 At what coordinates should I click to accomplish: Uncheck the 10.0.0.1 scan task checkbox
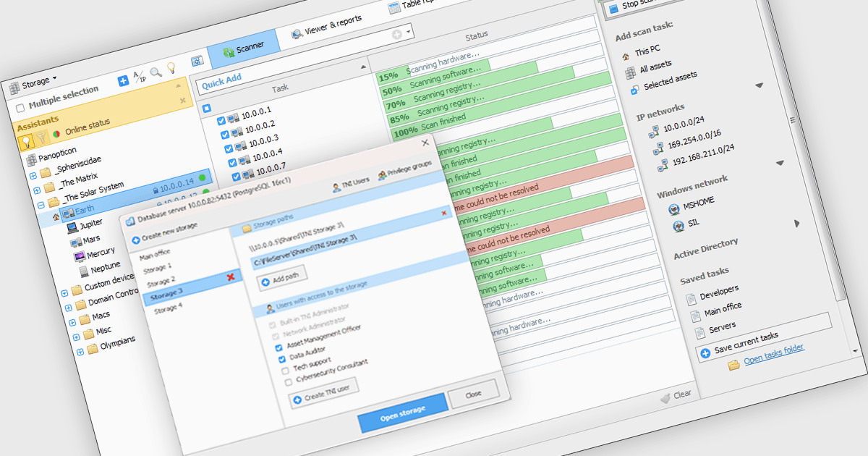223,122
